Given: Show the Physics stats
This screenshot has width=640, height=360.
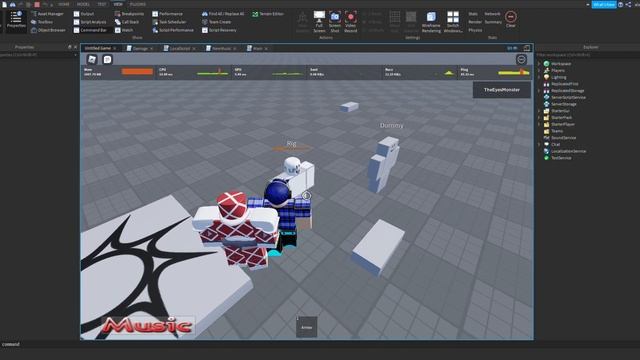Looking at the screenshot, I should click(475, 30).
